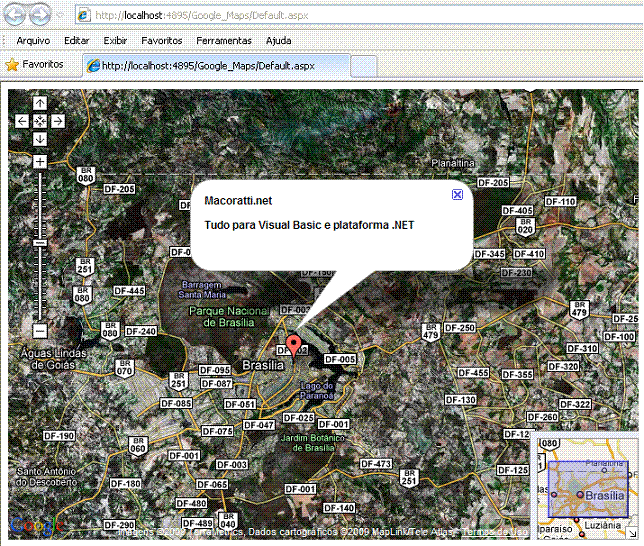Click the Lago do Paranoá label

(316, 391)
